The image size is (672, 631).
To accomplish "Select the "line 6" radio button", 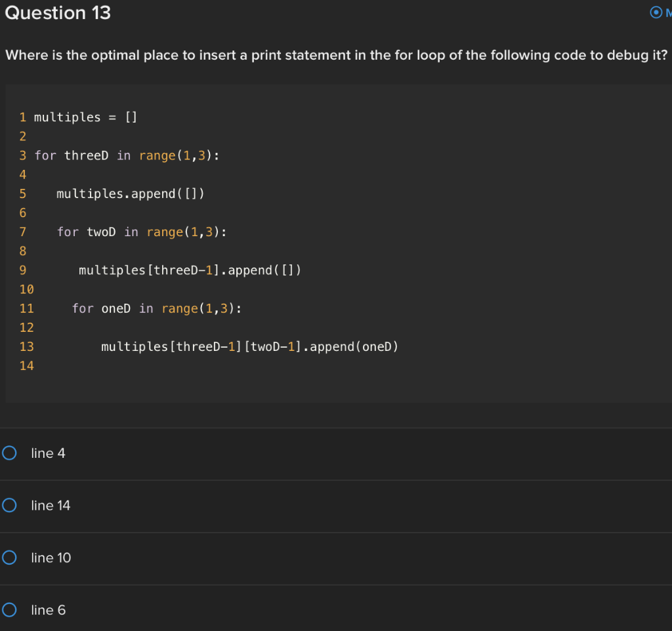I will coord(9,610).
